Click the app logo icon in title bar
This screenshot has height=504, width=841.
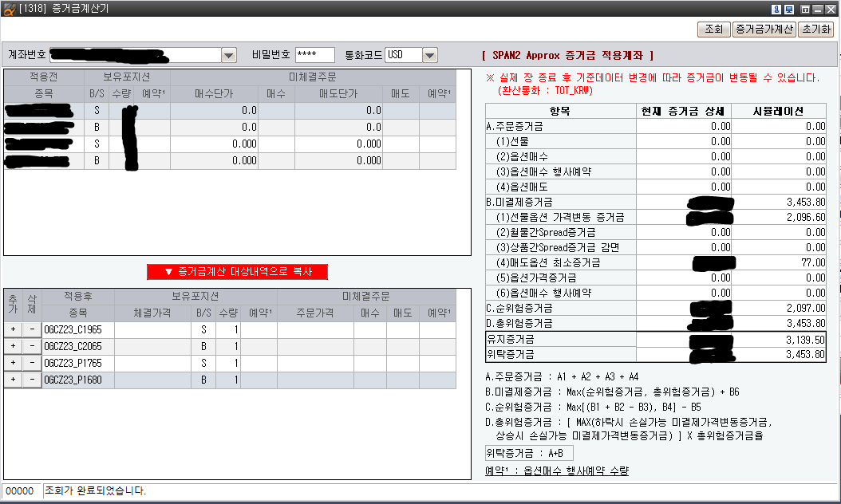[x=9, y=9]
